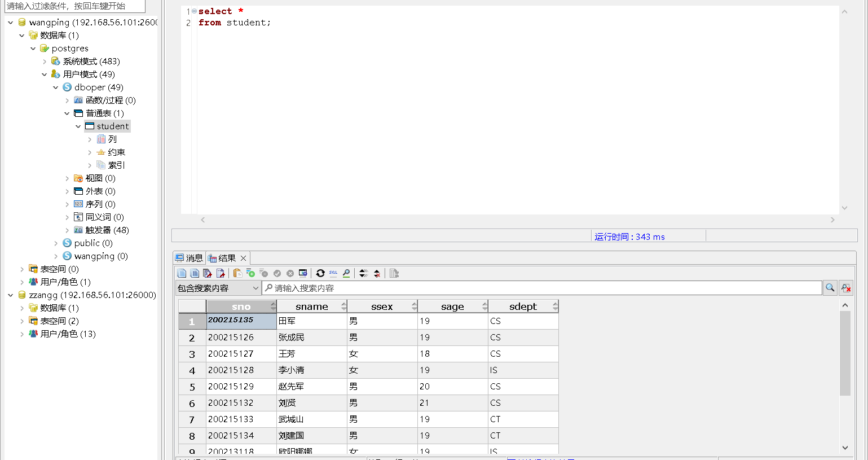Image resolution: width=868 pixels, height=460 pixels.
Task: Select the cell 200215128
Action: click(241, 370)
